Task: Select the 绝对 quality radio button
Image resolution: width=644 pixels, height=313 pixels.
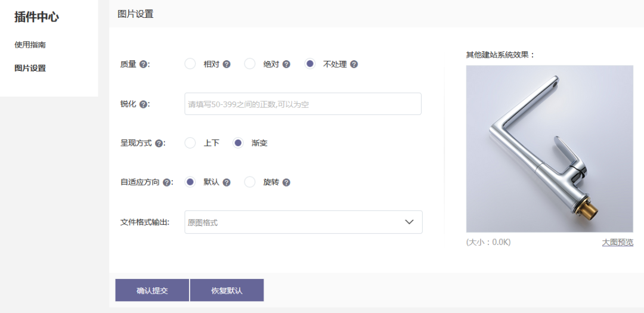Action: (250, 64)
